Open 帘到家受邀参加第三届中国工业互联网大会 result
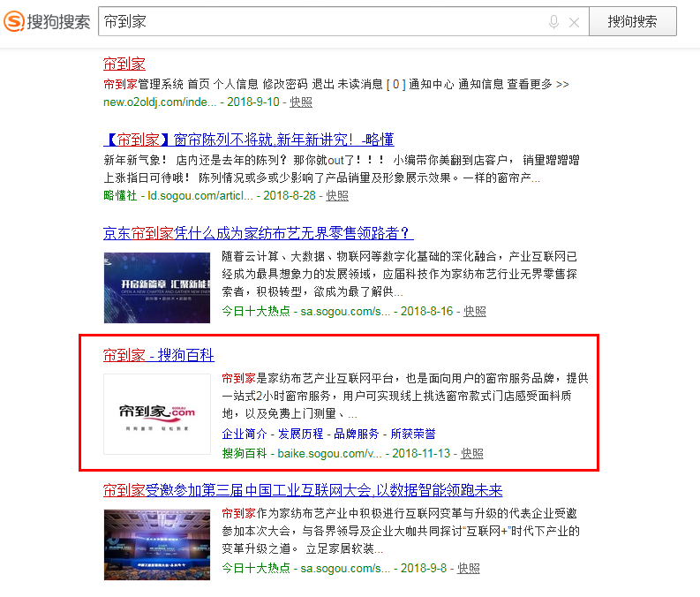This screenshot has height=597, width=700. (303, 490)
